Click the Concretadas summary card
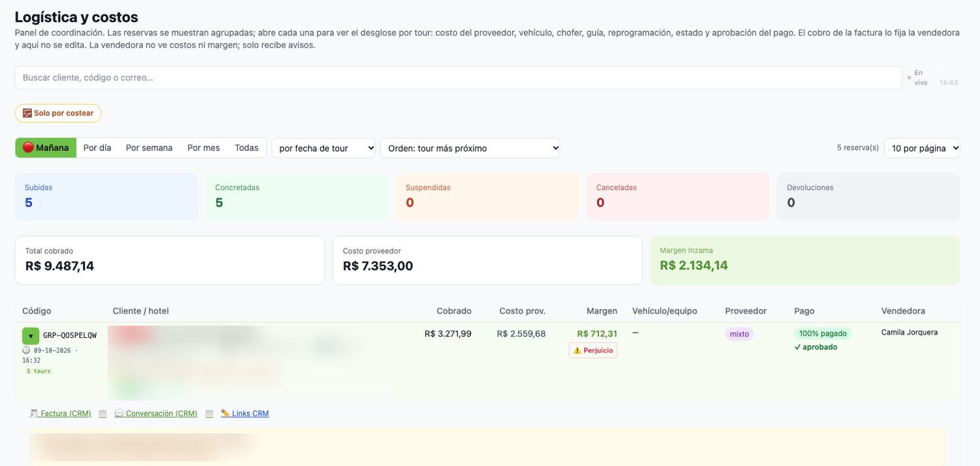Screen dimensions: 980x466 point(297,197)
